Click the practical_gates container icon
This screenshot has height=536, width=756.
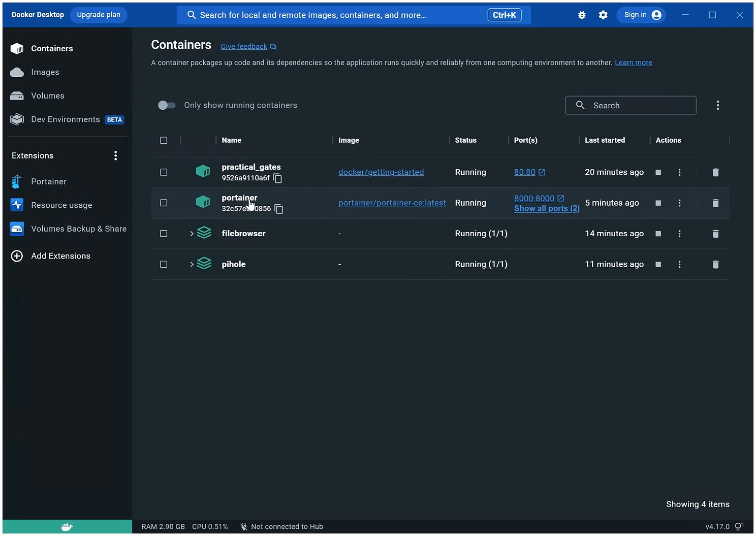[x=203, y=171]
